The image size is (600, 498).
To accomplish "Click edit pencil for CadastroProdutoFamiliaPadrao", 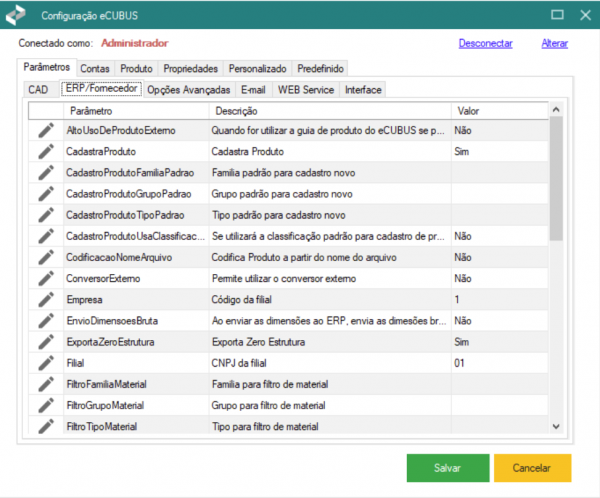I will [46, 173].
